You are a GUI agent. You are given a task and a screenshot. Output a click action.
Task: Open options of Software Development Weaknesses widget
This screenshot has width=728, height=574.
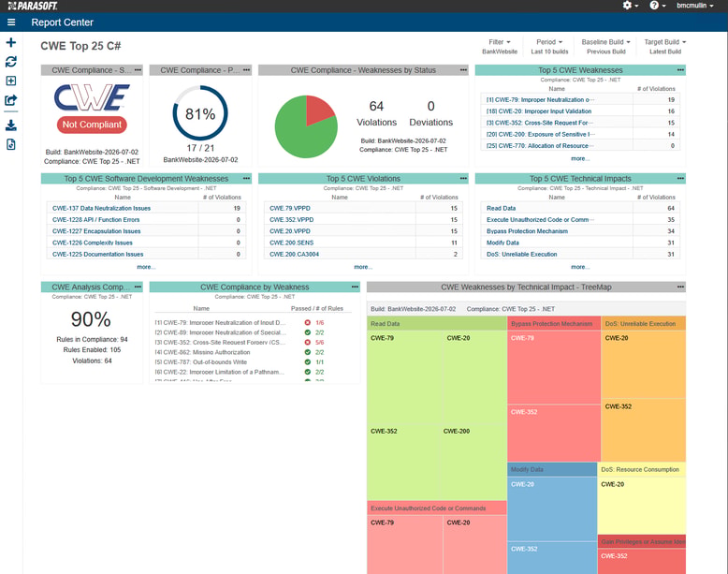[x=246, y=179]
